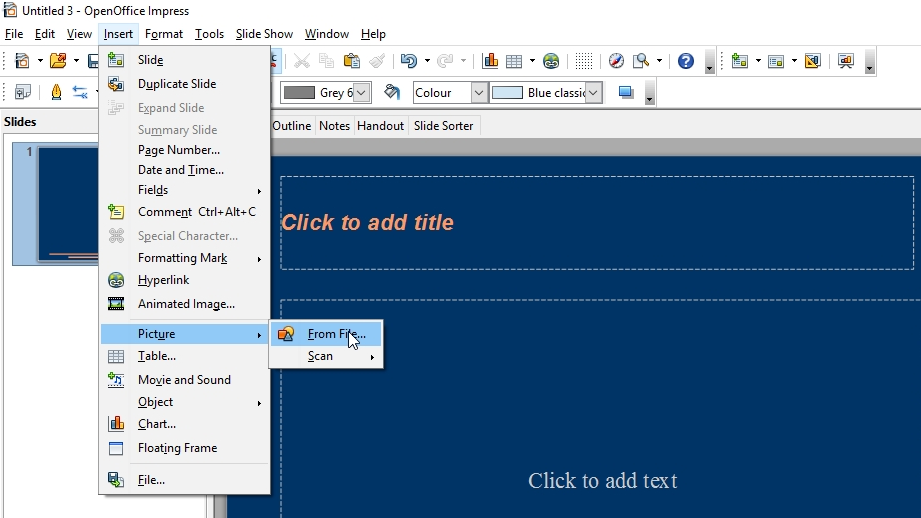Click the Slide Layout toolbar icon
The width and height of the screenshot is (921, 518).
tap(776, 60)
